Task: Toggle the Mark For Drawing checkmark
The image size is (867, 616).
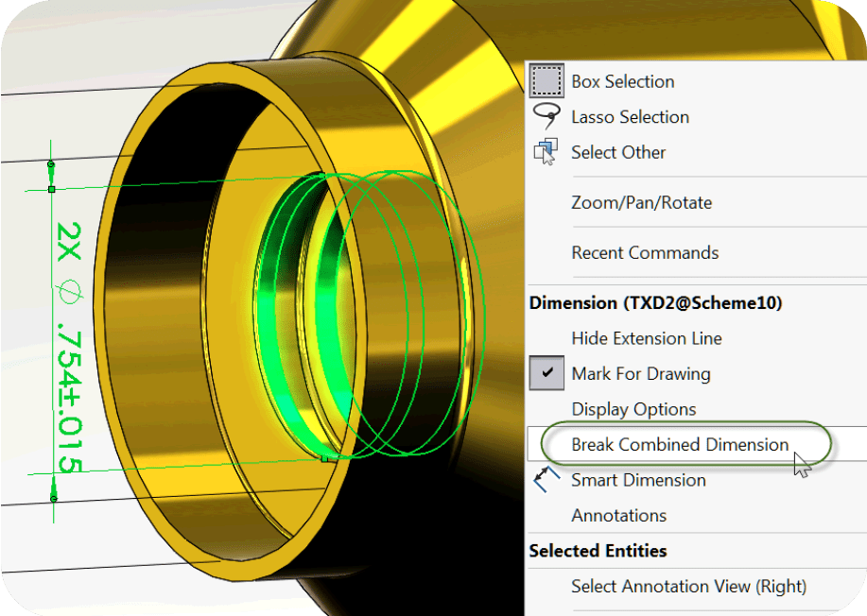Action: [x=546, y=373]
